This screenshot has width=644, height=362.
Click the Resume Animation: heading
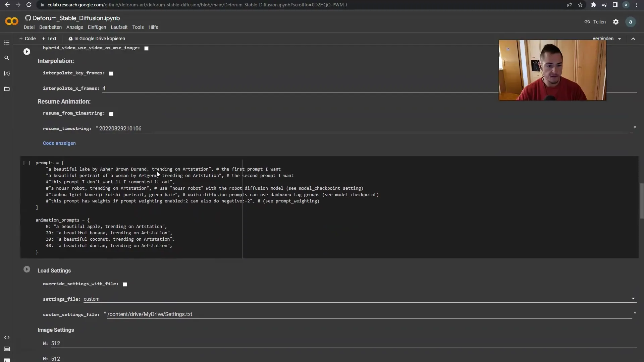click(64, 102)
